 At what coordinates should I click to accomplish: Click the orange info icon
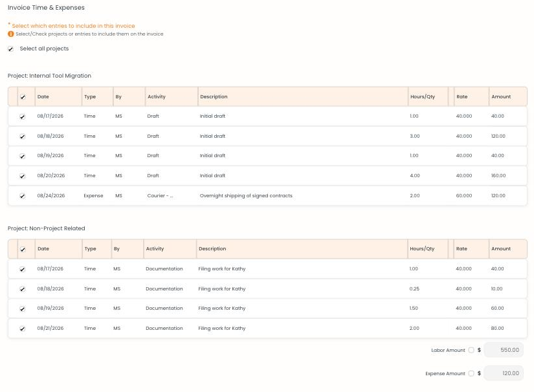click(11, 34)
